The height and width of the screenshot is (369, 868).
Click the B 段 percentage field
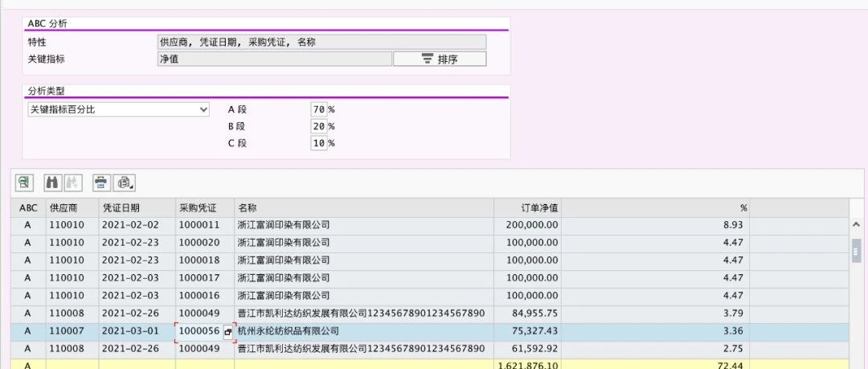click(319, 126)
